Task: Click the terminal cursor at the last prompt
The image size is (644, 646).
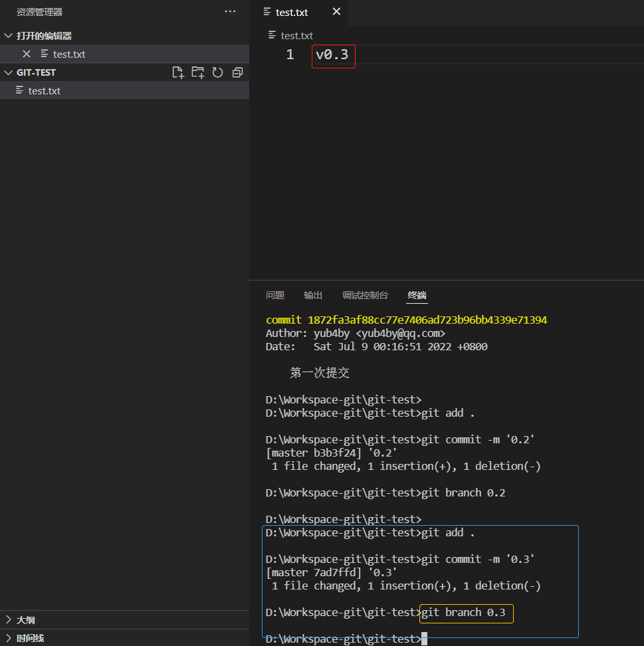Action: 425,639
